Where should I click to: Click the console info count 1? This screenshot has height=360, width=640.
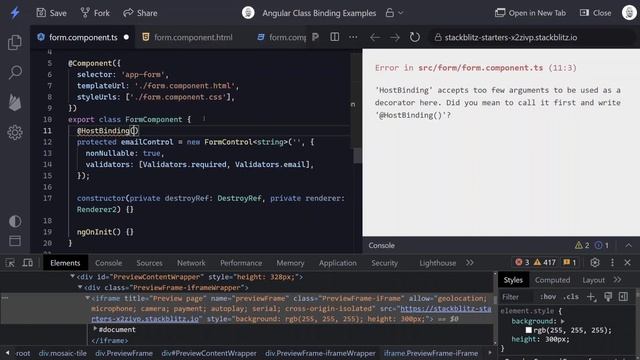click(x=602, y=245)
